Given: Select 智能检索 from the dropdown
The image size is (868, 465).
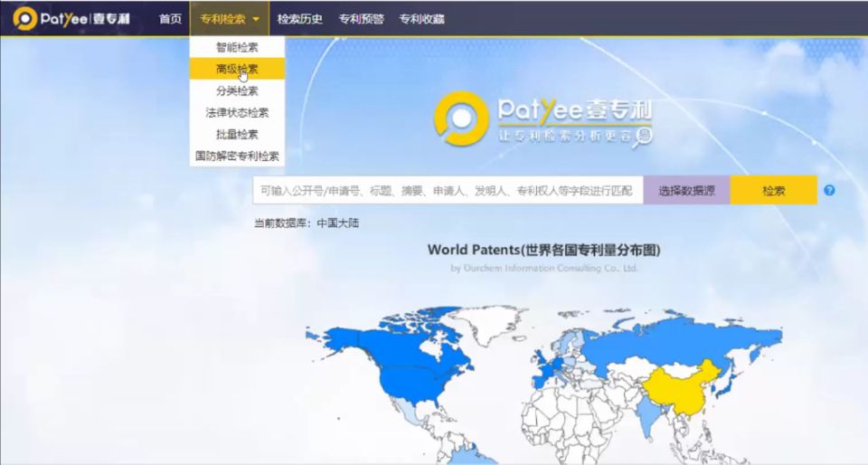Looking at the screenshot, I should [x=237, y=48].
